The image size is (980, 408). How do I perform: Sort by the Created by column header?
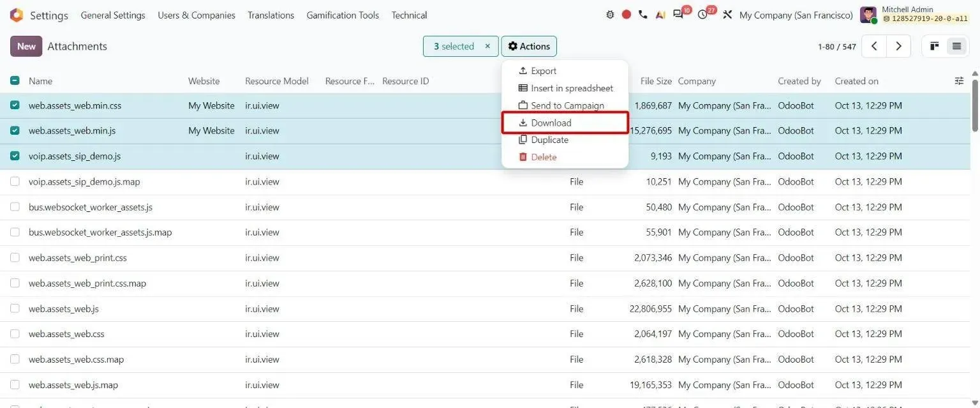(x=799, y=81)
